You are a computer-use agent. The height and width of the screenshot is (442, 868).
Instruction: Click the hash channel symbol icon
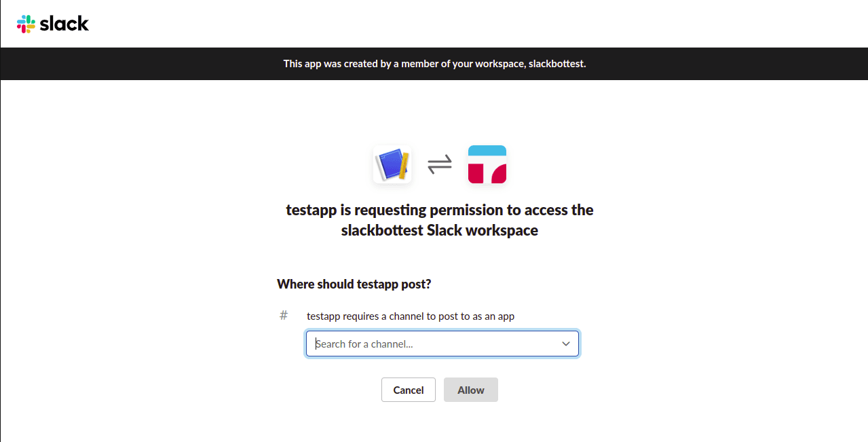coord(284,316)
